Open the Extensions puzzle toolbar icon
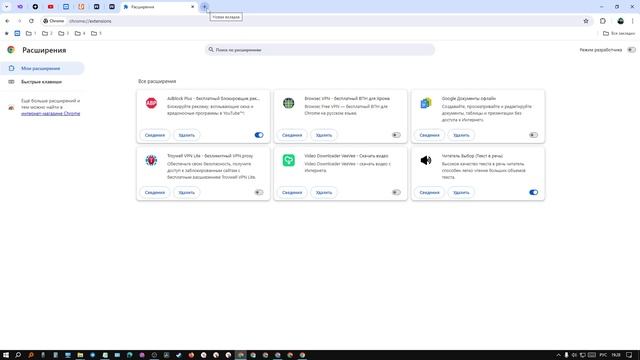Image resolution: width=640 pixels, height=360 pixels. point(603,21)
